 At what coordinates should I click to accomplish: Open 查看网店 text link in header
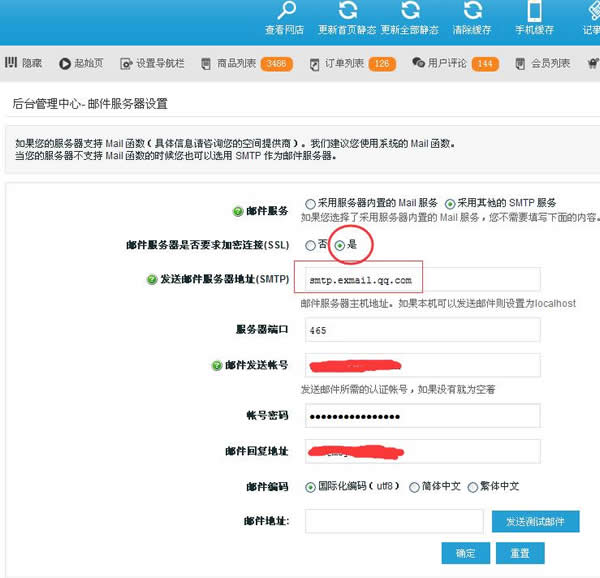click(284, 30)
